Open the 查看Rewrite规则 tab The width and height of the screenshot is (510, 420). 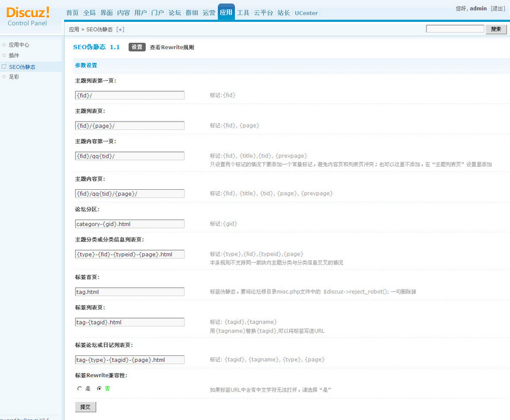(172, 47)
